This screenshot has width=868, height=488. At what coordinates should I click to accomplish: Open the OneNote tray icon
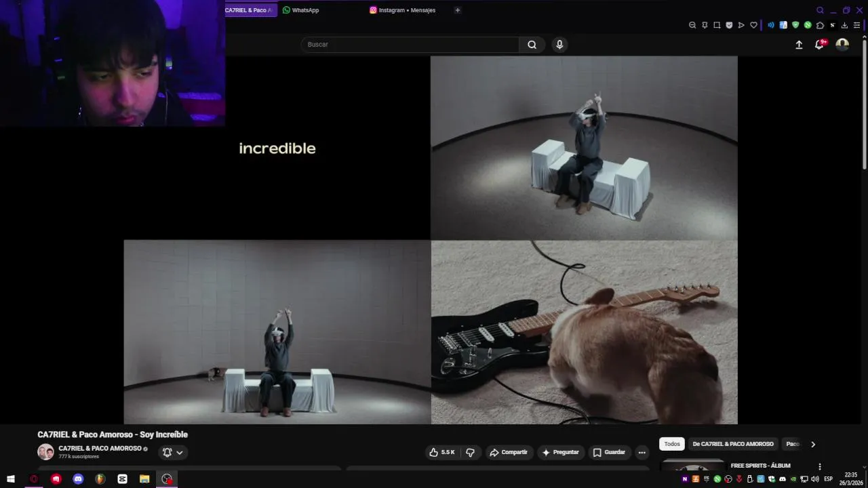[x=685, y=479]
